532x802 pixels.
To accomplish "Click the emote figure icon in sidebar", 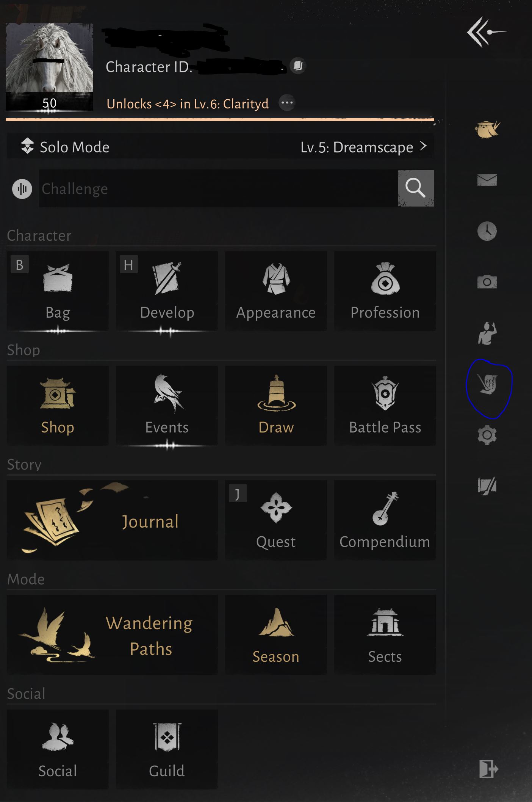I will (487, 333).
